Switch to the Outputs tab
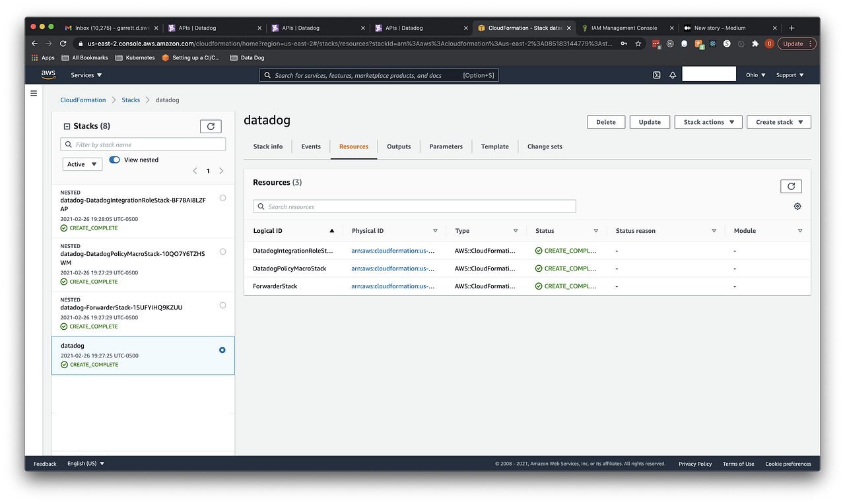The width and height of the screenshot is (845, 504). coord(399,146)
